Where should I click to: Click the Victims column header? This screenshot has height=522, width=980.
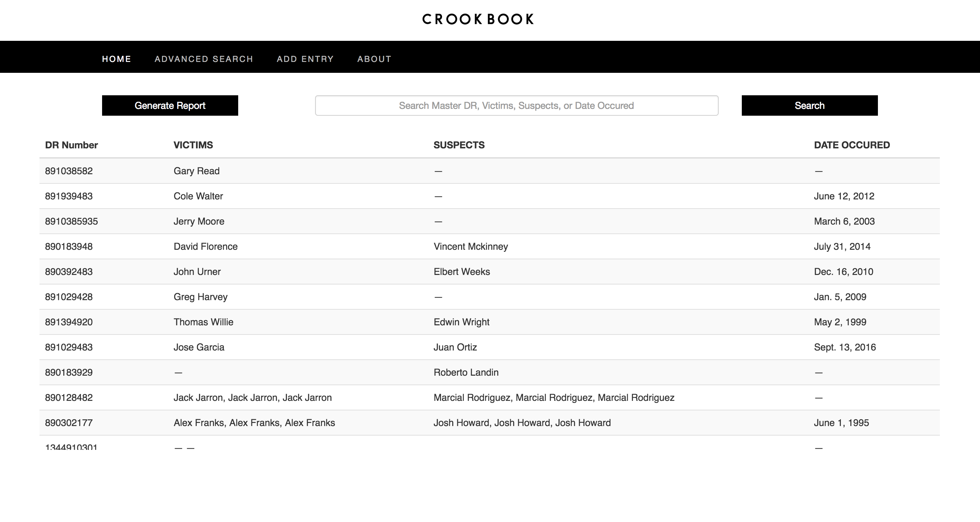[193, 145]
